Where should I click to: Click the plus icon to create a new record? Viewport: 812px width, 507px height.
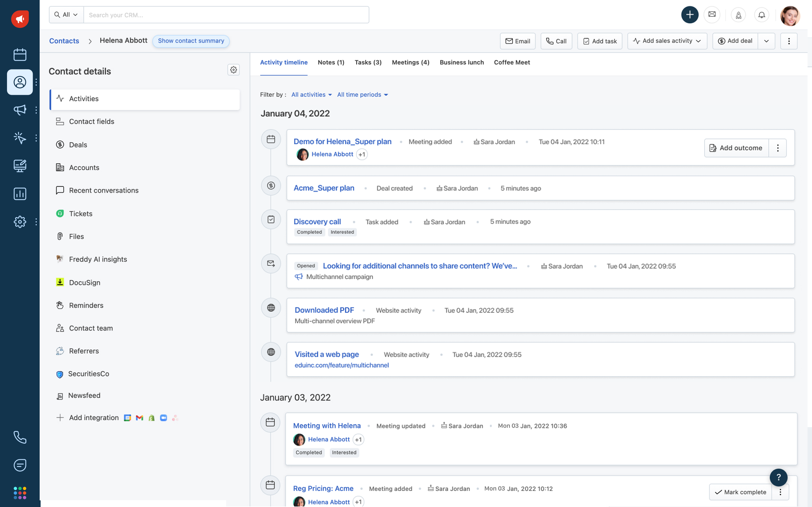[690, 15]
